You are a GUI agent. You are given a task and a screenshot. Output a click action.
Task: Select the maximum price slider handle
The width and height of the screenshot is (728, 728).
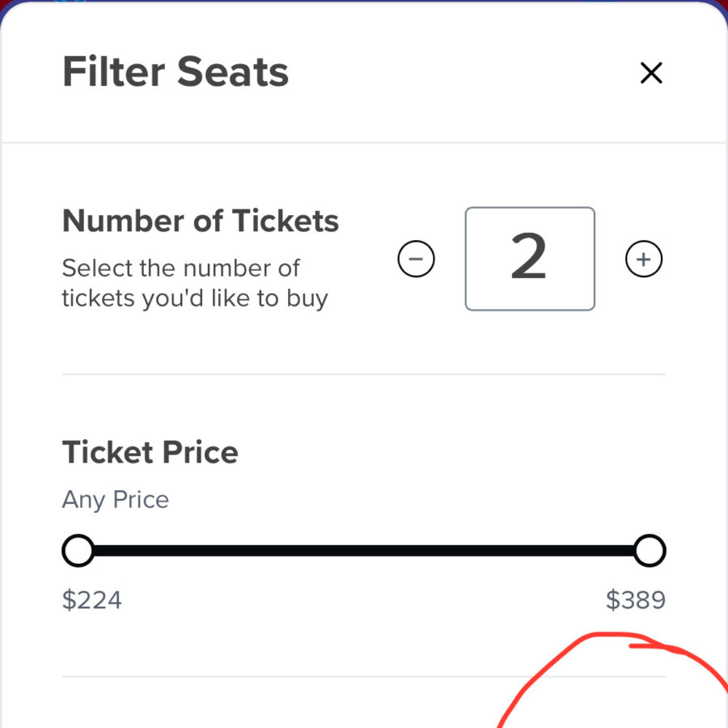click(x=650, y=551)
